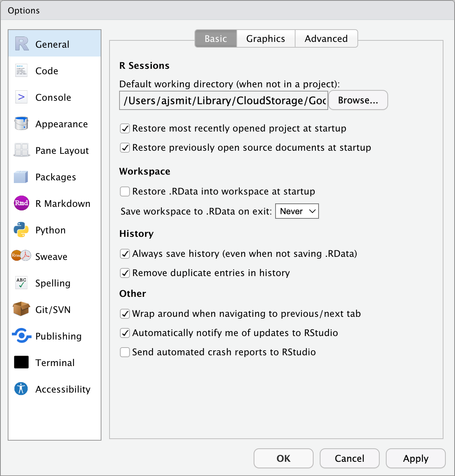Click the Apply button
This screenshot has height=476, width=455.
[x=416, y=458]
